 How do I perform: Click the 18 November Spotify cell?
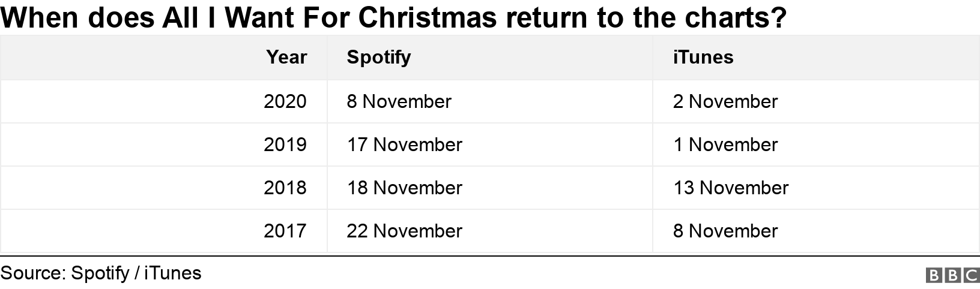(x=404, y=188)
